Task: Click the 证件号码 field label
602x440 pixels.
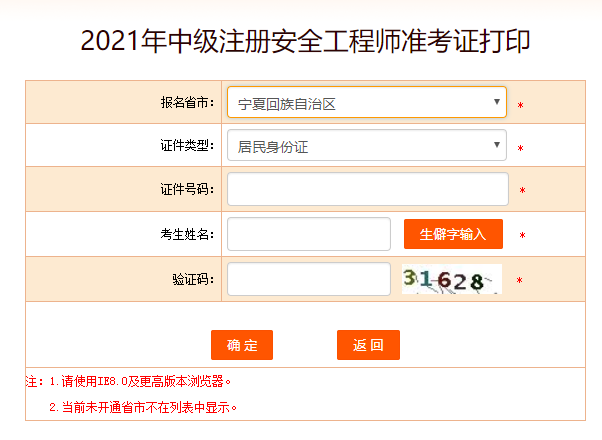Action: [x=187, y=190]
